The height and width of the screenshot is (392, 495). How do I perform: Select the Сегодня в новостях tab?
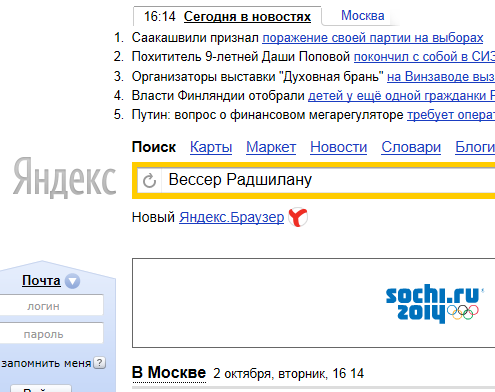point(247,16)
